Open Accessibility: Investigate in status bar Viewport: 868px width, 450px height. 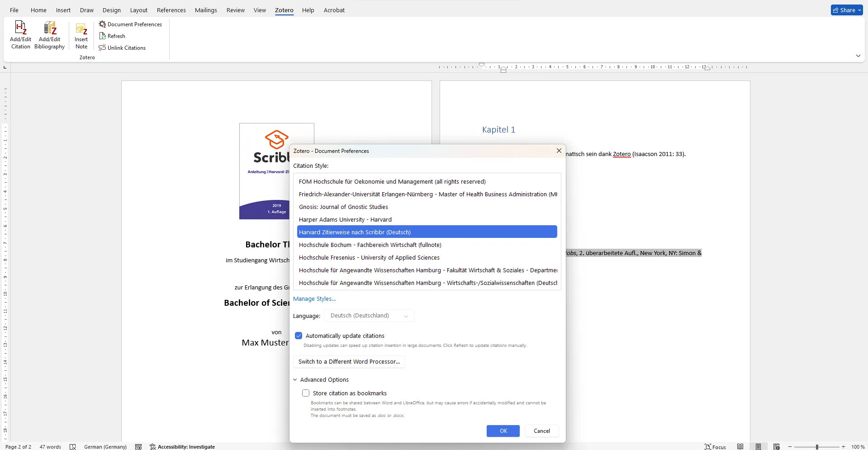coord(182,447)
